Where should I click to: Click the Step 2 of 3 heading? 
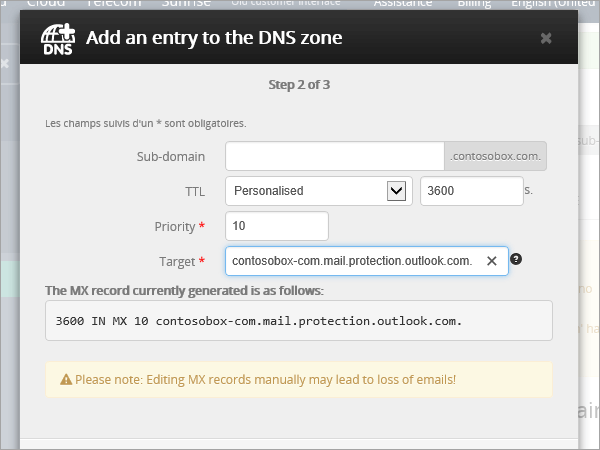[299, 84]
